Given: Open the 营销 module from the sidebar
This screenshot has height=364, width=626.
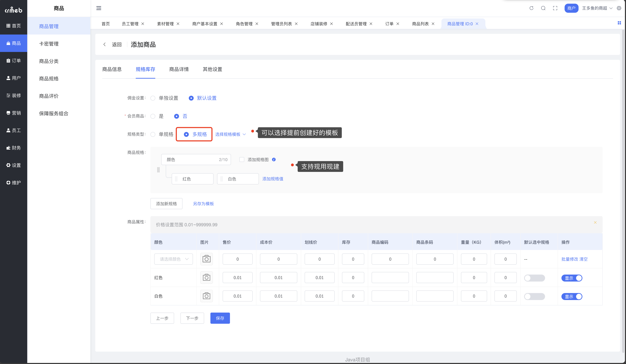Looking at the screenshot, I should click(x=14, y=113).
